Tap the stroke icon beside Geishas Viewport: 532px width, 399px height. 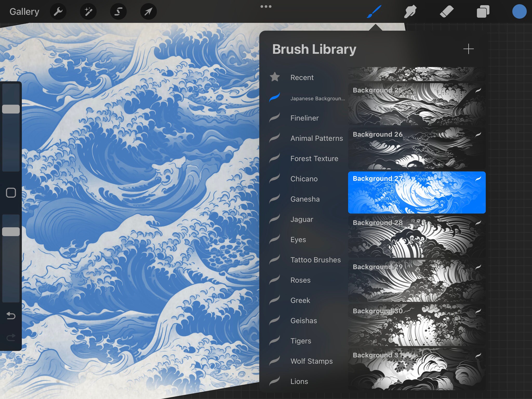click(x=275, y=320)
